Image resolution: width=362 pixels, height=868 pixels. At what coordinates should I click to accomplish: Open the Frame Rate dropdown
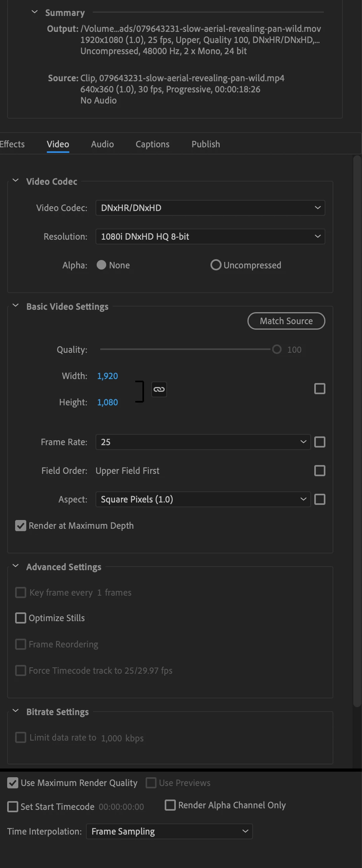tap(203, 442)
